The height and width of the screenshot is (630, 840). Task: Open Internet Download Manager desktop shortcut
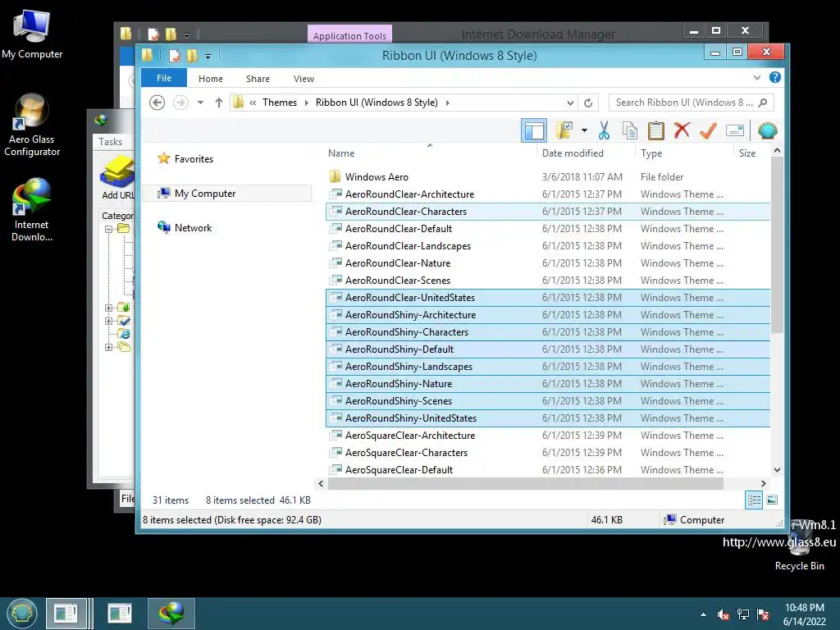click(x=32, y=210)
